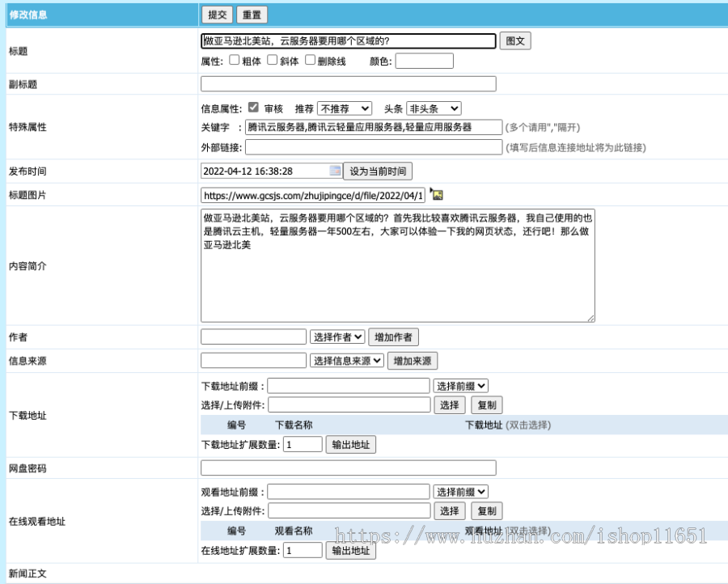The height and width of the screenshot is (584, 728).
Task: Click the 重置 reset button
Action: 252,15
